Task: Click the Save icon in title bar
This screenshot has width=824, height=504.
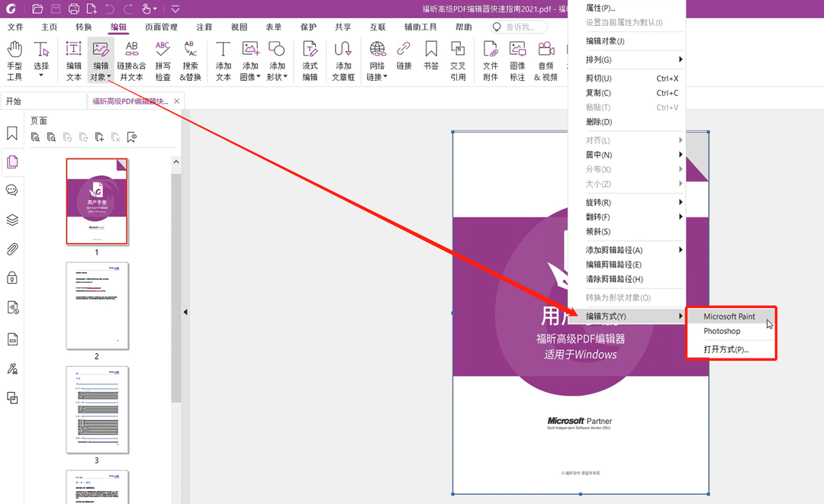Action: [x=56, y=9]
